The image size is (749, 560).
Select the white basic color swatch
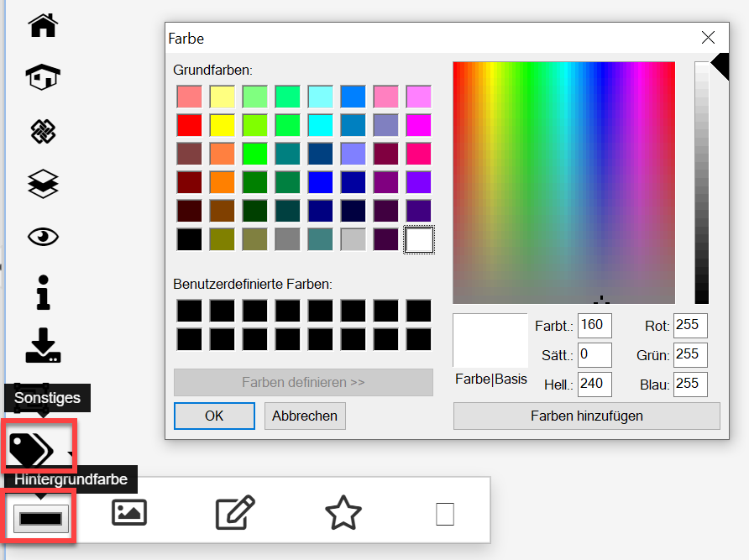point(419,239)
